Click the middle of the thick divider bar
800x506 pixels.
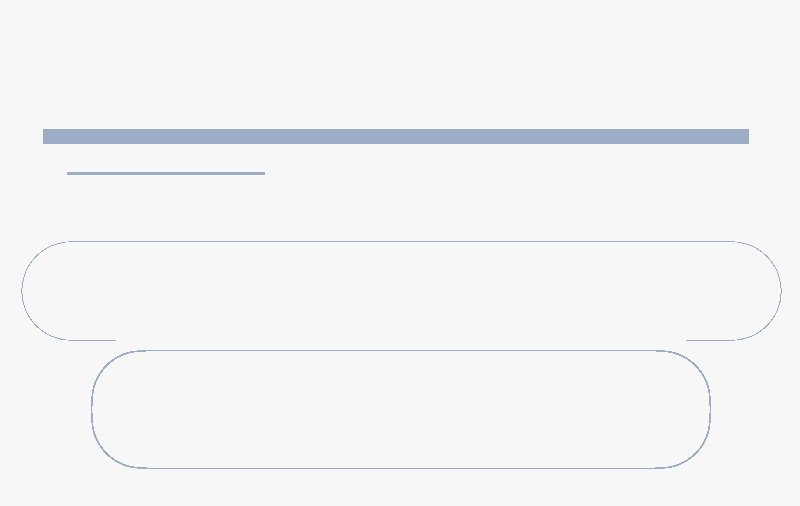(x=396, y=136)
